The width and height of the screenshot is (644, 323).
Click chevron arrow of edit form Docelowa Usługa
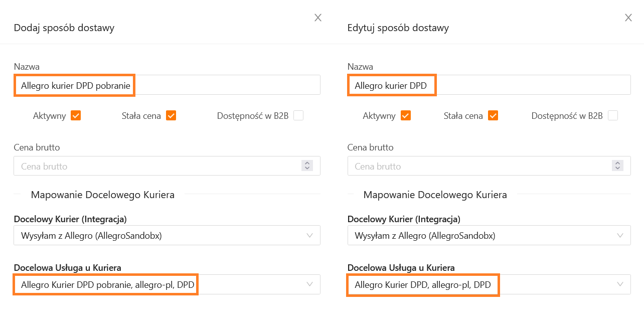pyautogui.click(x=620, y=284)
